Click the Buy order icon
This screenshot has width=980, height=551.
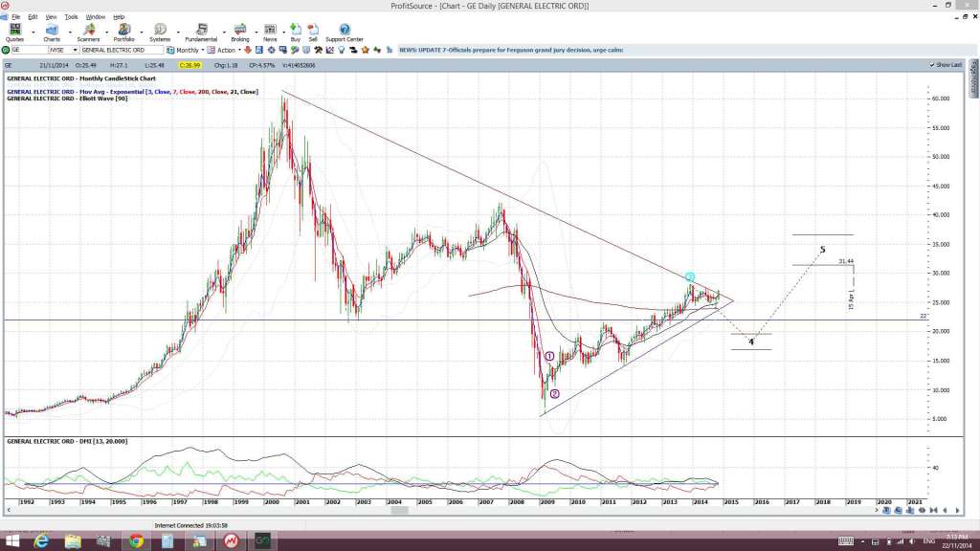[296, 33]
